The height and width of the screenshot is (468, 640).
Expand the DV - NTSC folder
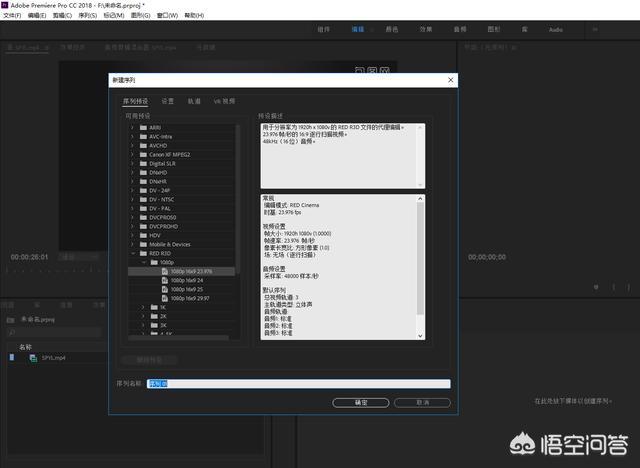tap(132, 200)
